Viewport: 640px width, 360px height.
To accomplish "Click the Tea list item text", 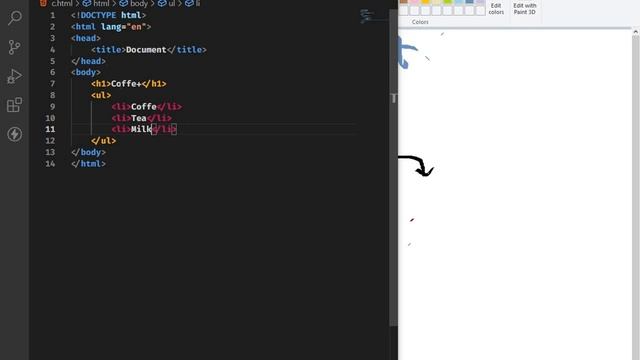I will 139,118.
